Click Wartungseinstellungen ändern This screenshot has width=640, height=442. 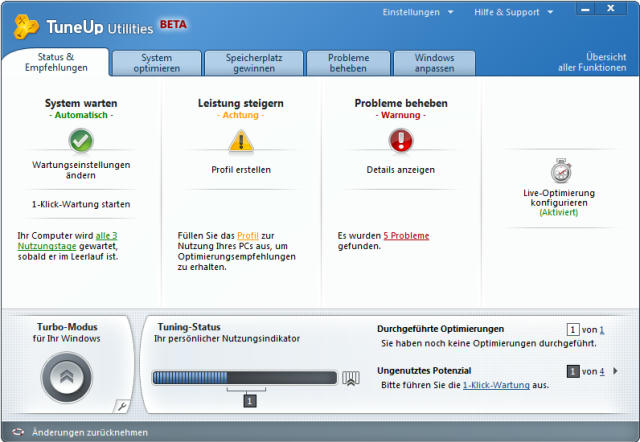(81, 170)
